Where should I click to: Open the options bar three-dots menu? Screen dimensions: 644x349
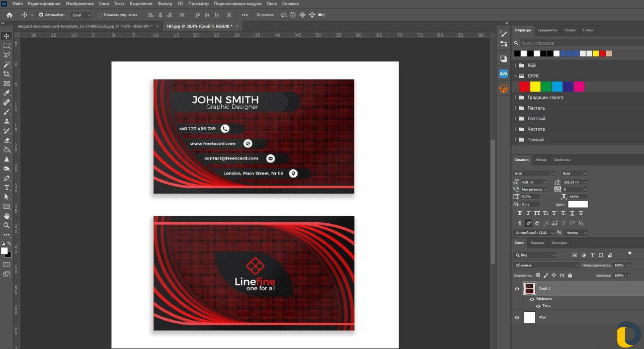click(245, 15)
